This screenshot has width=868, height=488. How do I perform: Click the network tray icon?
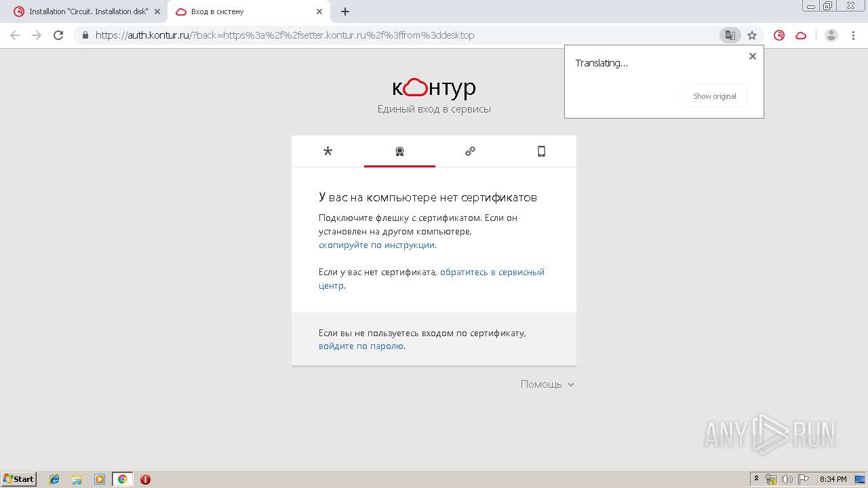click(771, 479)
